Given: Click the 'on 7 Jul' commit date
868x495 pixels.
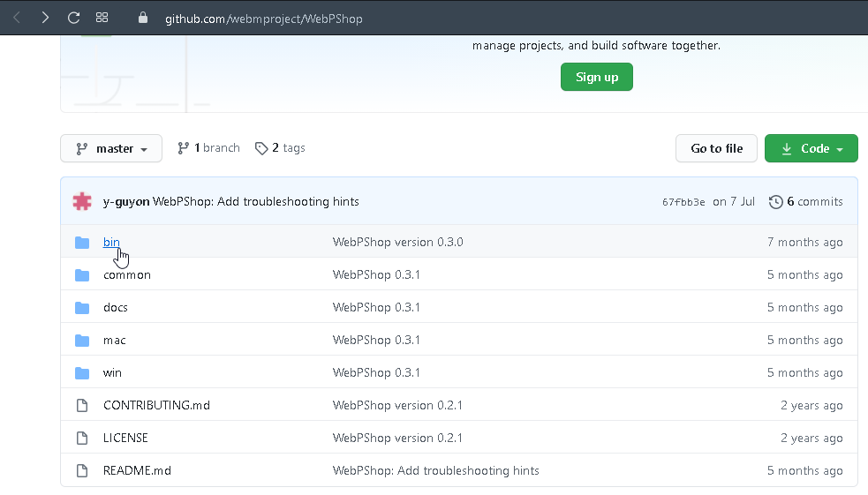Looking at the screenshot, I should coord(734,201).
